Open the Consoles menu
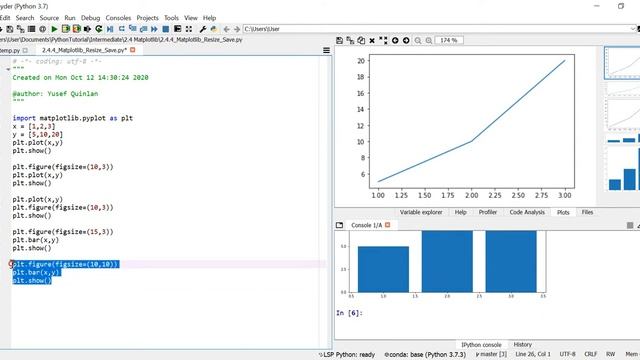Image resolution: width=640 pixels, height=360 pixels. coord(118,18)
